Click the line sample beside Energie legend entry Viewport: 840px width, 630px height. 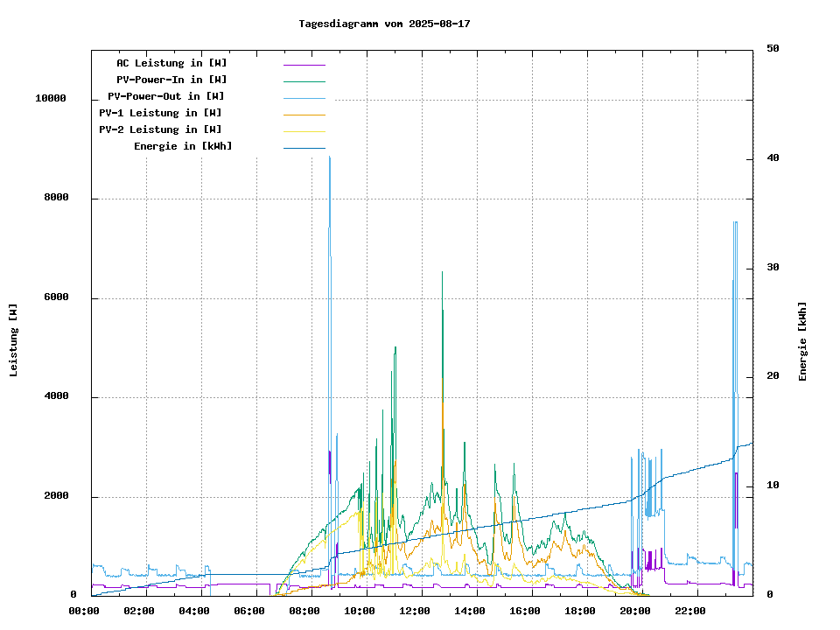point(304,148)
